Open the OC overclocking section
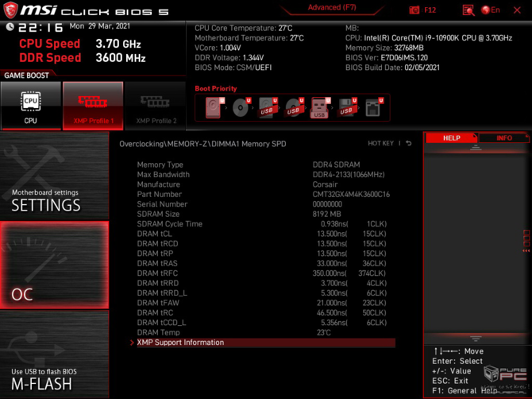 [54, 265]
